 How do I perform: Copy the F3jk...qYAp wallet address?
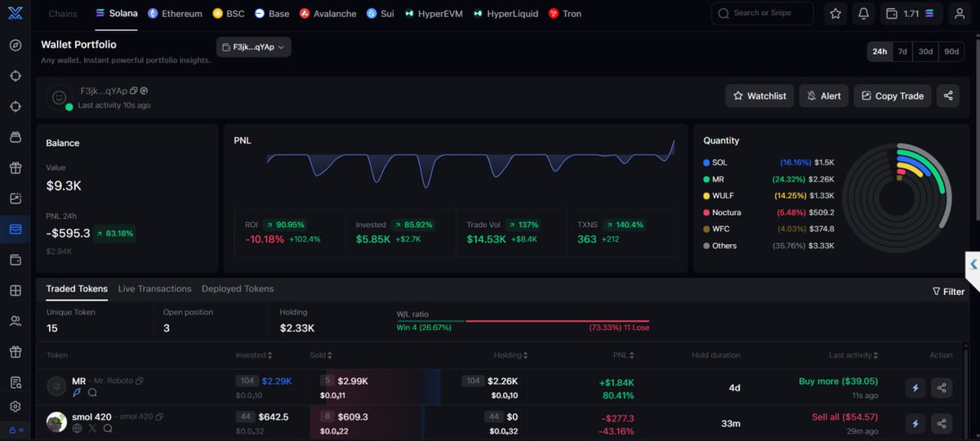point(133,91)
